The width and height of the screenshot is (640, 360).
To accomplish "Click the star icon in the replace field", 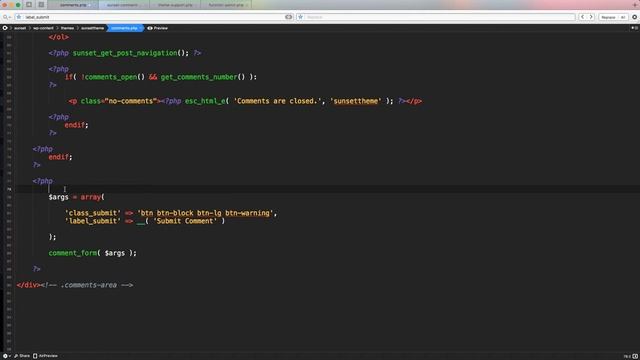I will point(300,17).
